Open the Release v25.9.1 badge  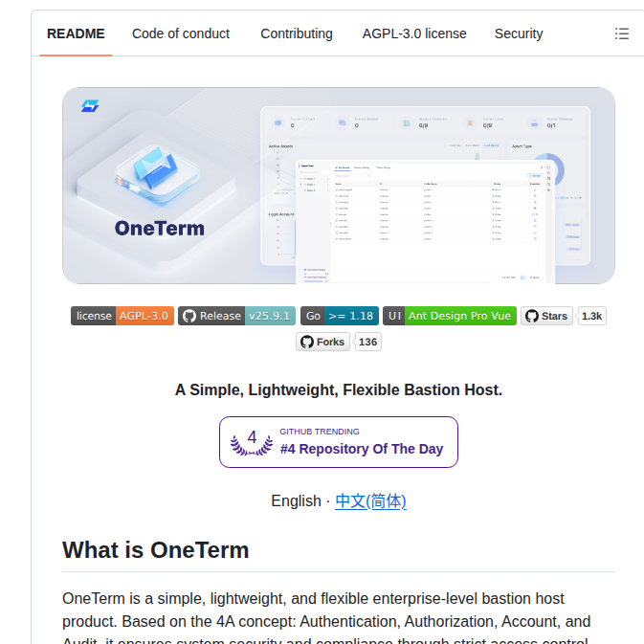click(x=236, y=316)
